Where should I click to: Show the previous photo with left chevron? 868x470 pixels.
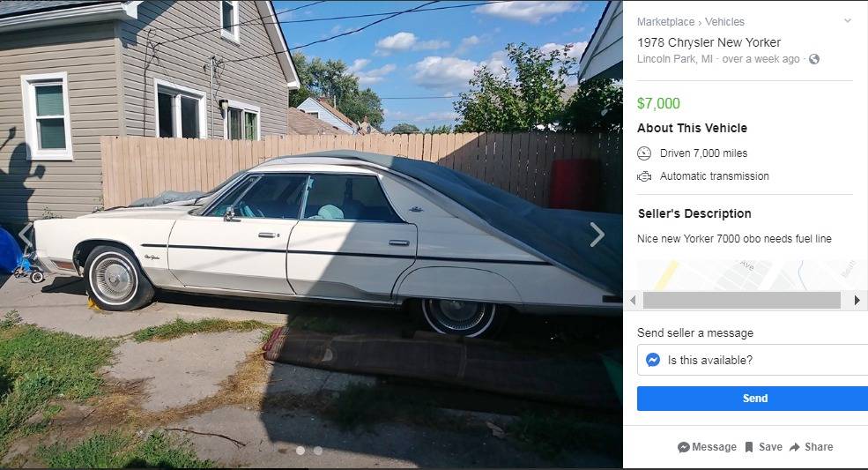tap(26, 235)
